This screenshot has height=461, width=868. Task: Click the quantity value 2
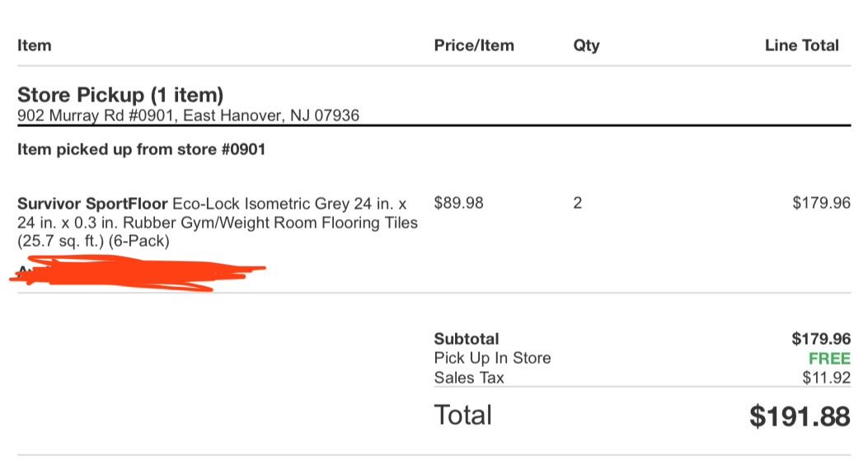click(x=577, y=203)
